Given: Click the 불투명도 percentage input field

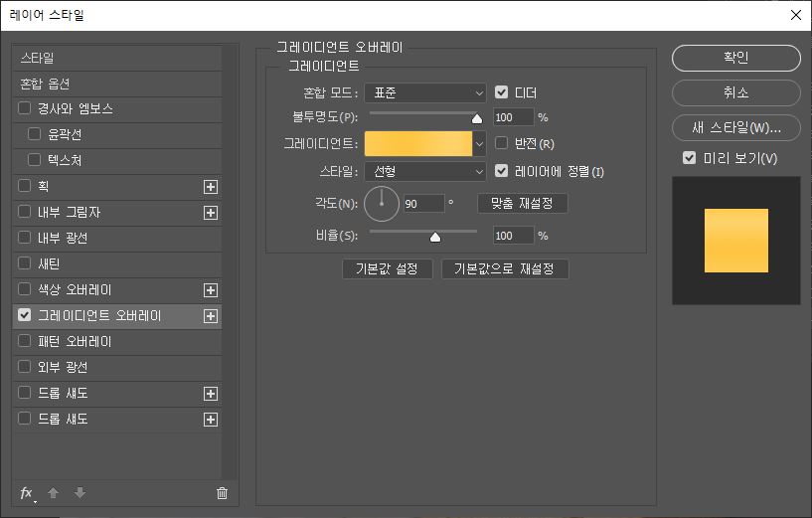Looking at the screenshot, I should tap(513, 117).
